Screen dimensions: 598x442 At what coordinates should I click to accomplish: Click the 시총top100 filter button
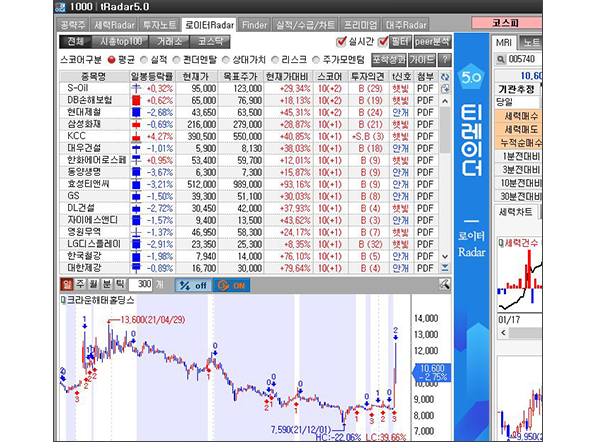121,42
